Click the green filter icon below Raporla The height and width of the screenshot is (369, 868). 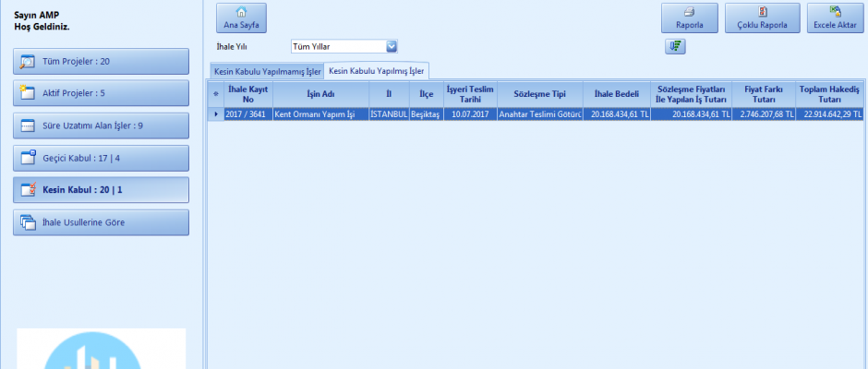[674, 47]
